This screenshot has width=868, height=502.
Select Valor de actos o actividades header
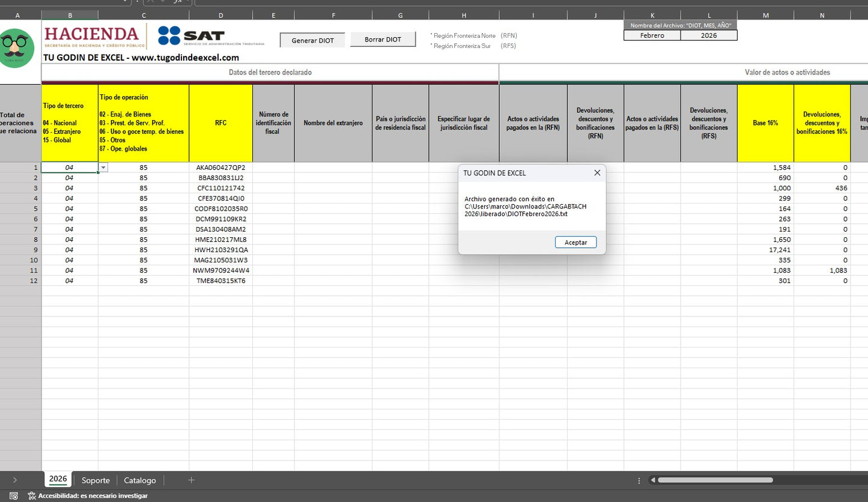tap(787, 72)
